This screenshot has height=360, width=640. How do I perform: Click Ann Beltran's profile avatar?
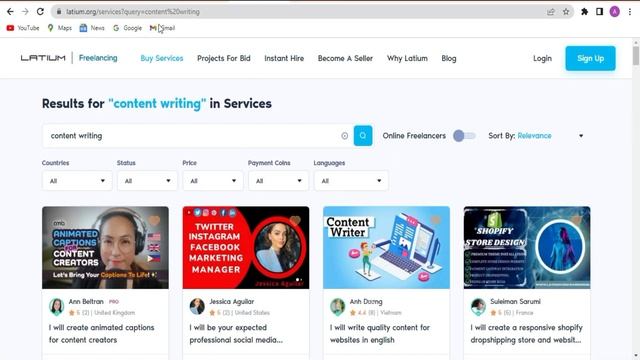click(x=56, y=307)
